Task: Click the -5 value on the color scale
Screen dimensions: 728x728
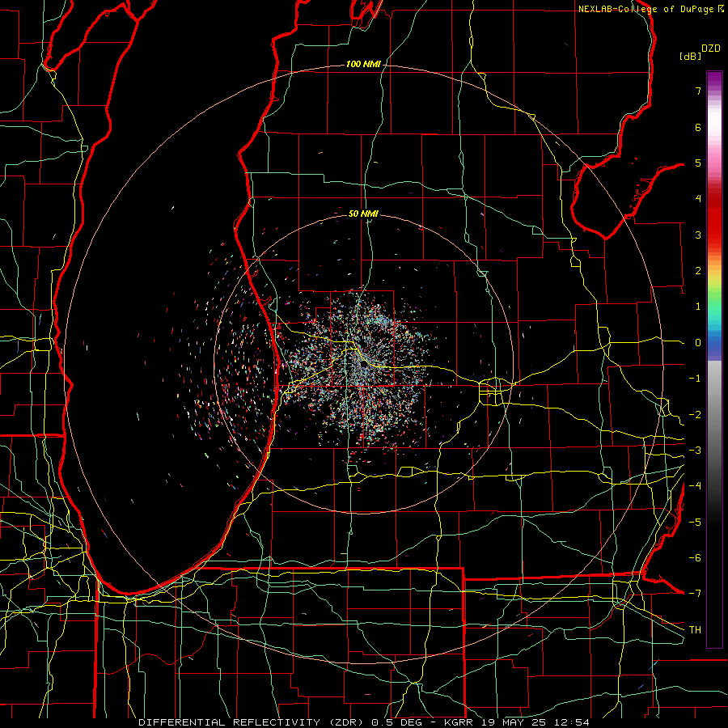Action: [695, 523]
